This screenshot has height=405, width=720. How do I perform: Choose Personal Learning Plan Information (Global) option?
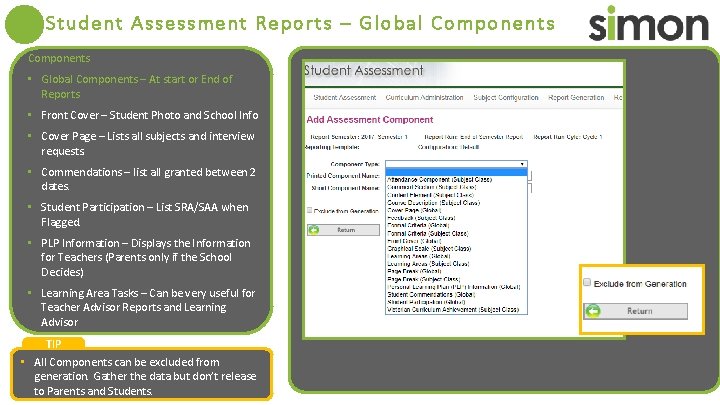point(454,287)
